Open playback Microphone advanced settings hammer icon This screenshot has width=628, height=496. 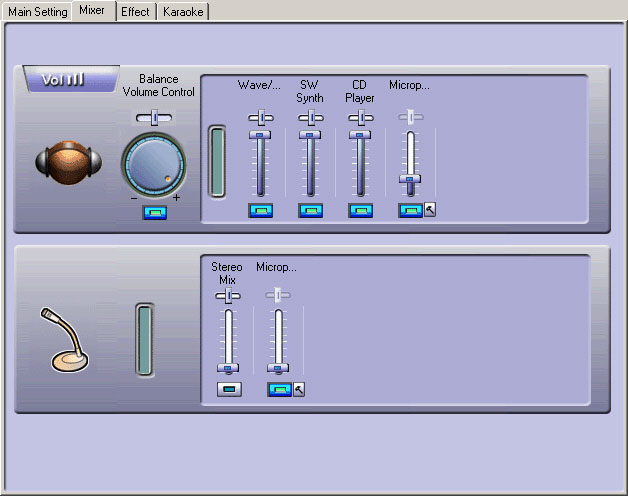click(430, 210)
